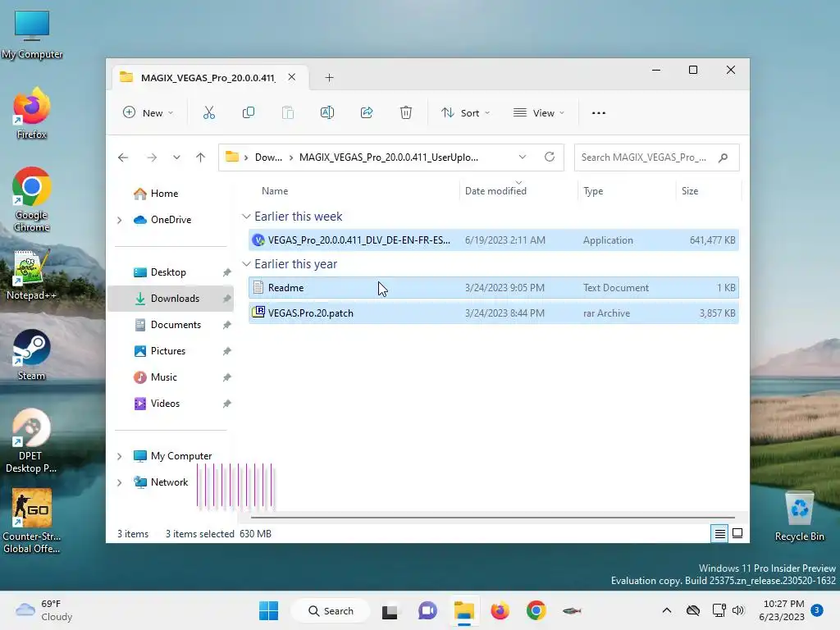Open Firefox desktop shortcut
Screen dimensions: 840x630
[32, 113]
